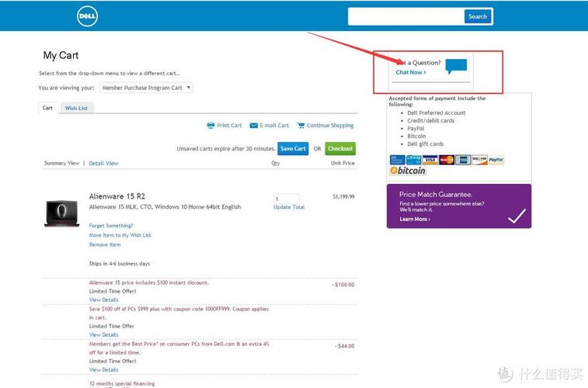The height and width of the screenshot is (388, 588).
Task: Open the Member Purchase Program Cart dropdown
Action: click(146, 88)
